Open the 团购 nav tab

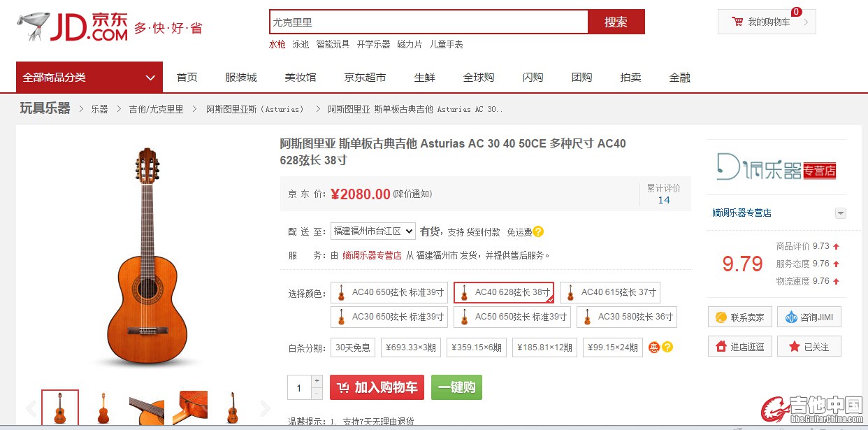pos(581,78)
